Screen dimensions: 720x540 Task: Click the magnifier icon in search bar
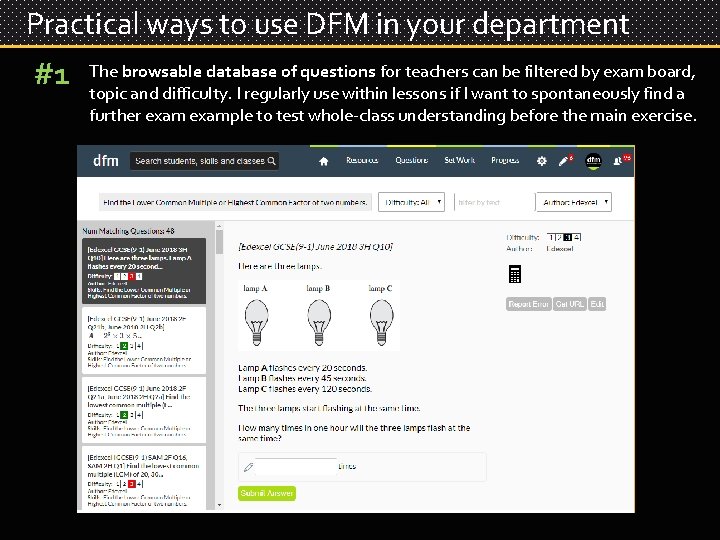pyautogui.click(x=271, y=161)
